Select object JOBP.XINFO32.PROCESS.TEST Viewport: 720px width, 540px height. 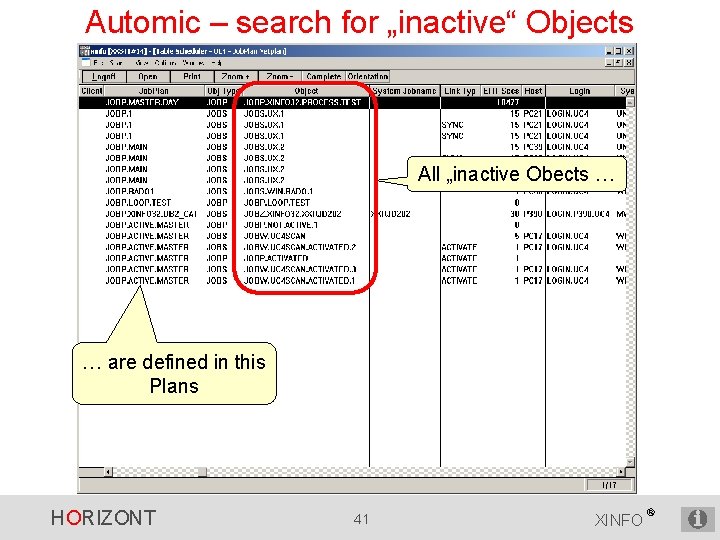(302, 102)
